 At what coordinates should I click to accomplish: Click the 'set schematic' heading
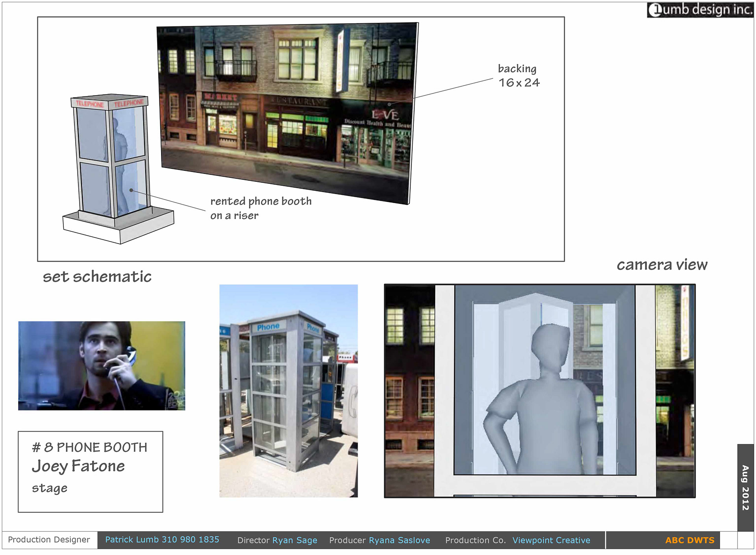(97, 277)
